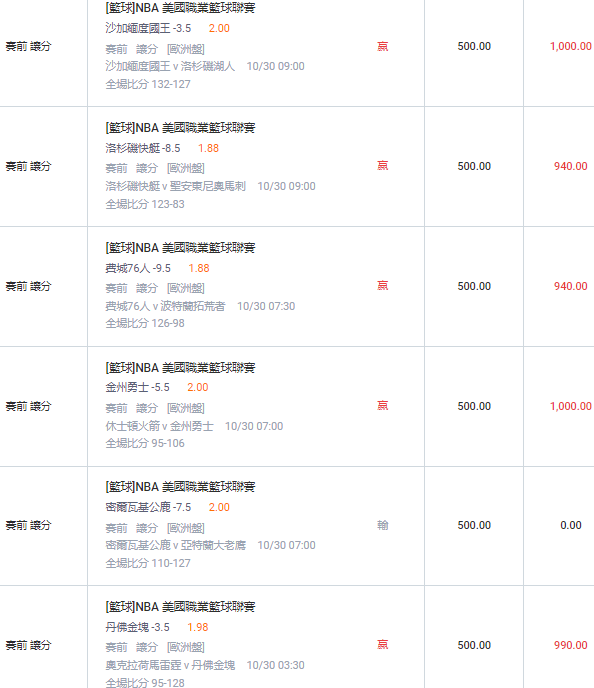Click the Denver Nuggets -3.5 selection
The image size is (594, 688).
(x=137, y=627)
